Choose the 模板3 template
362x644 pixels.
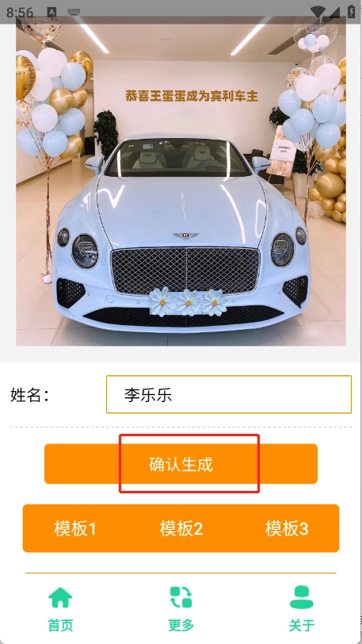click(287, 528)
